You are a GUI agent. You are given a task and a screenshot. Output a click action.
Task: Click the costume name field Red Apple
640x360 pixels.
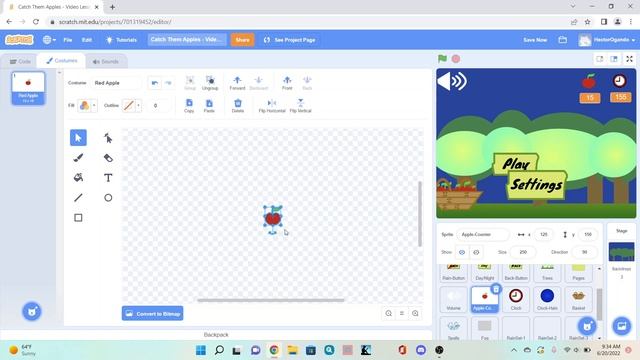pos(116,83)
